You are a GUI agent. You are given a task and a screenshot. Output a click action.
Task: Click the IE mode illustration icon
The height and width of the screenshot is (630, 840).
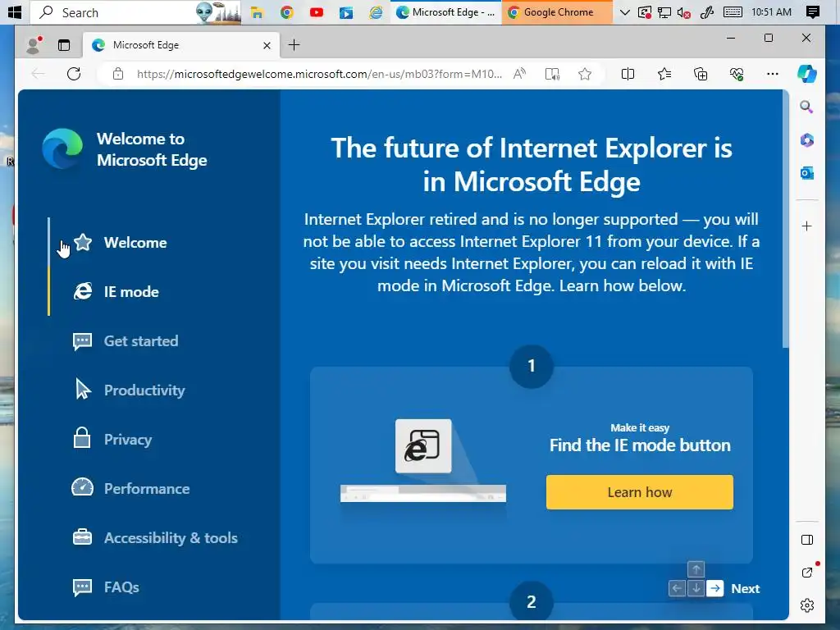click(423, 445)
